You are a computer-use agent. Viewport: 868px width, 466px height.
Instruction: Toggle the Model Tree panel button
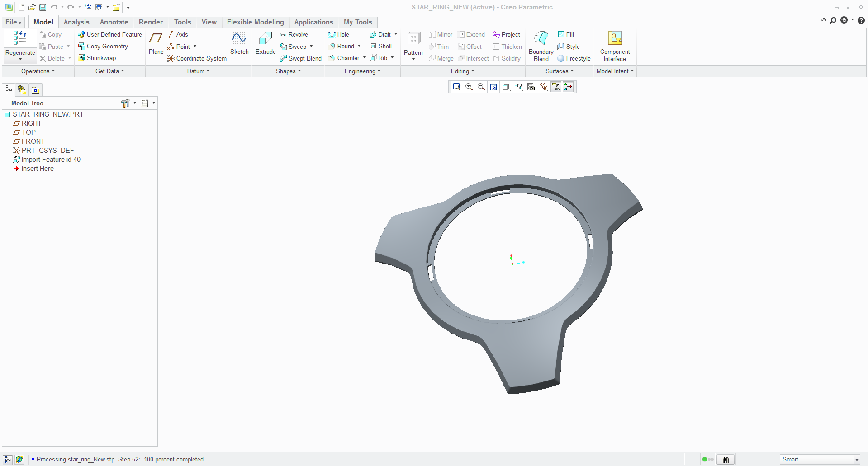(x=9, y=90)
